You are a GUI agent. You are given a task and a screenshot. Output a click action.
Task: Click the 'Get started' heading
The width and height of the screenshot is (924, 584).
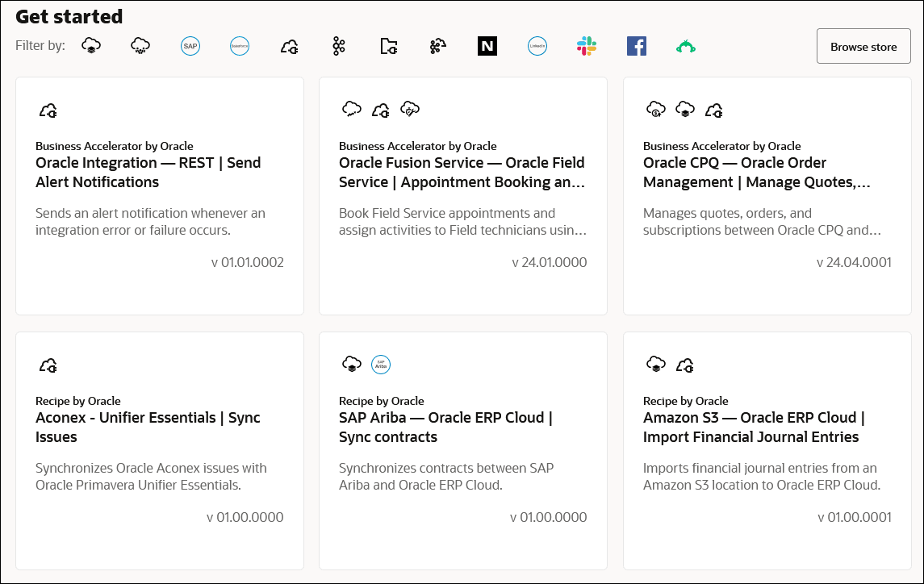click(69, 16)
